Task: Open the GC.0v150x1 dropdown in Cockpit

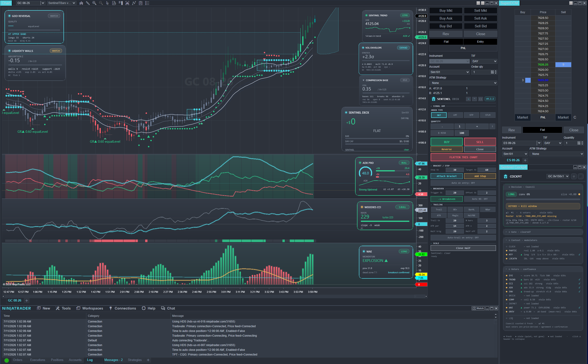Action: (x=558, y=177)
